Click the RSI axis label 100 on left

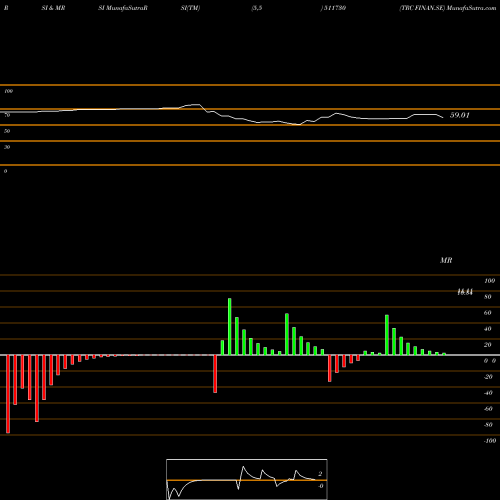[x=8, y=91]
